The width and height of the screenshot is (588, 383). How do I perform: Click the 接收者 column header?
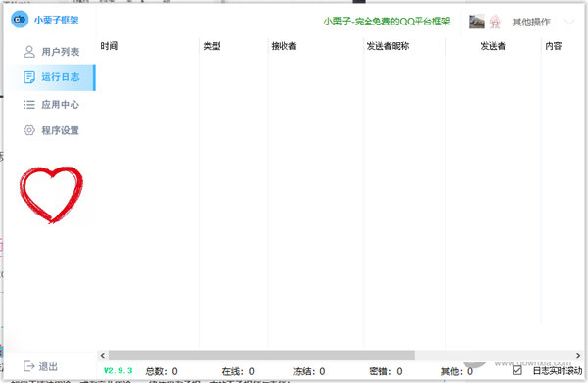tap(284, 46)
